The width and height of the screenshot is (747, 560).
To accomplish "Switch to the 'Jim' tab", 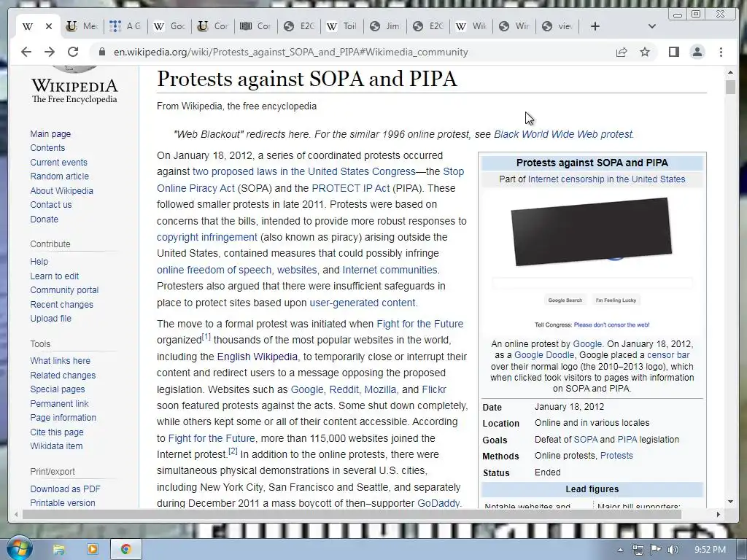I will pyautogui.click(x=385, y=26).
